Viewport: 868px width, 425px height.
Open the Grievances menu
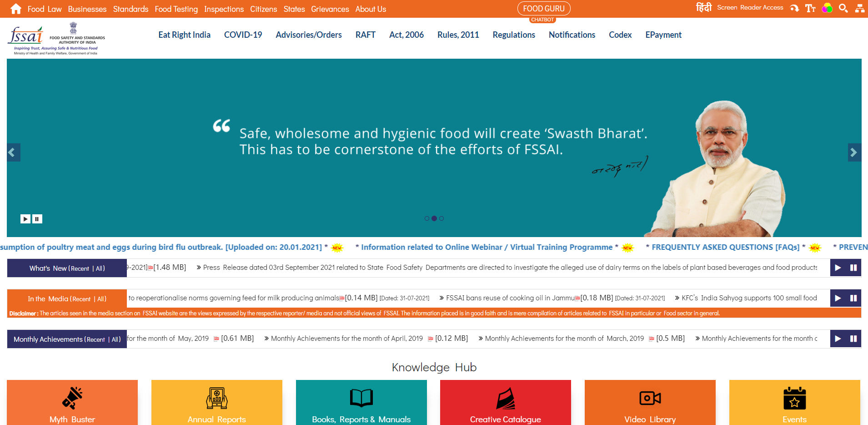click(x=330, y=9)
